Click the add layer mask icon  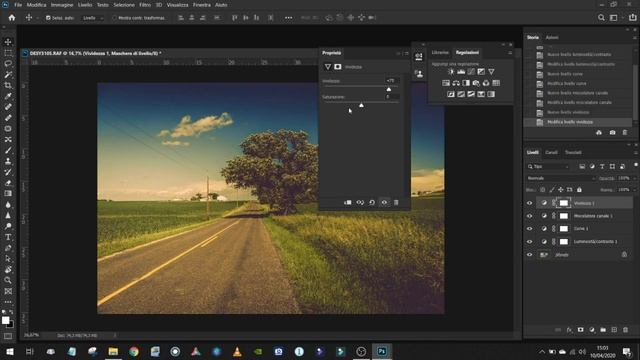coord(580,330)
